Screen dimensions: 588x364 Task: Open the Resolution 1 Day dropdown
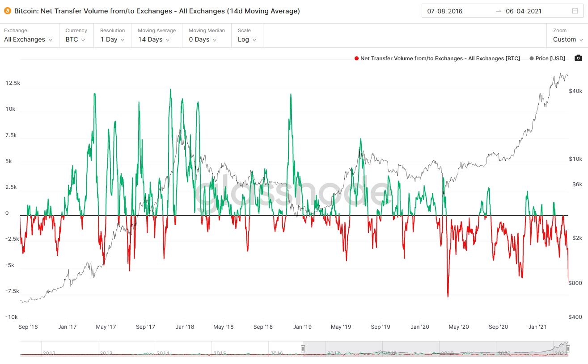[x=112, y=39]
